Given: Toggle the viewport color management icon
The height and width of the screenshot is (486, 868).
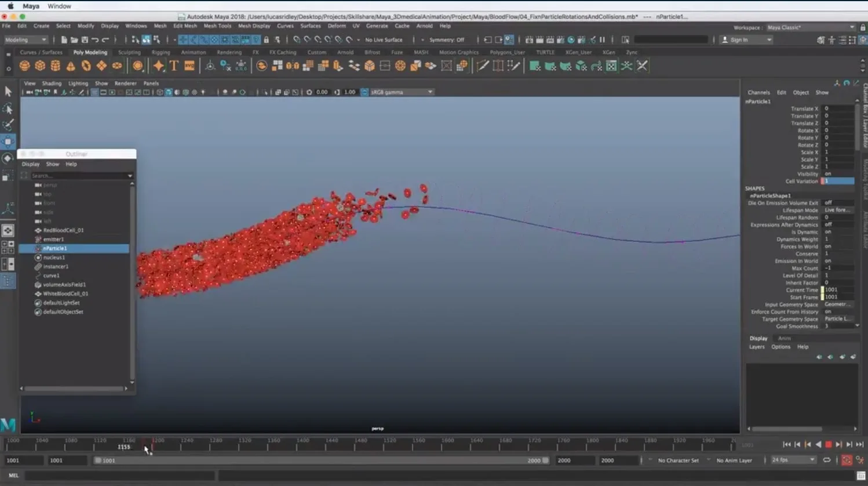Looking at the screenshot, I should coord(364,92).
